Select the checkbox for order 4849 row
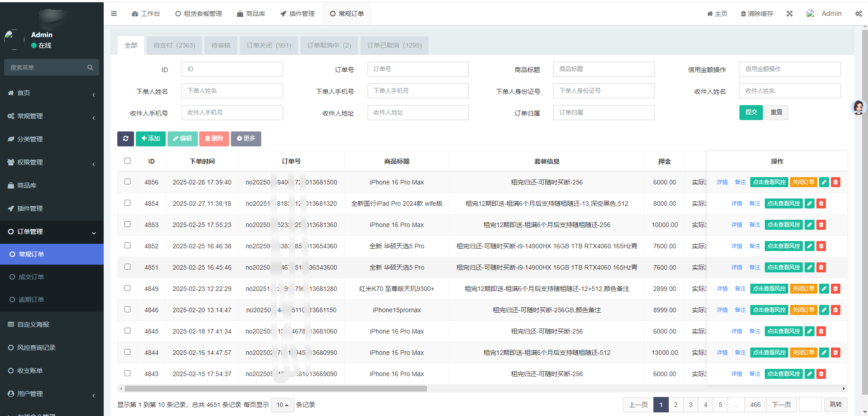Image resolution: width=868 pixels, height=416 pixels. (x=127, y=288)
